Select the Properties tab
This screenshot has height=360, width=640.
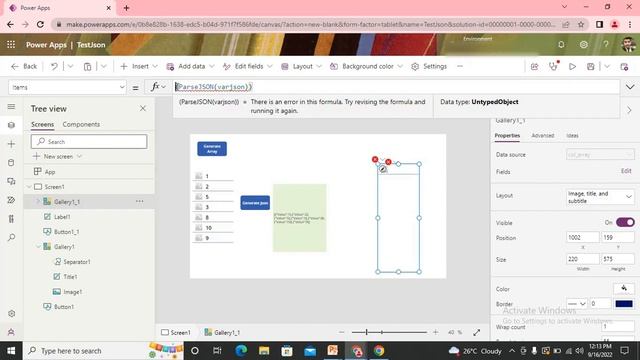(507, 136)
